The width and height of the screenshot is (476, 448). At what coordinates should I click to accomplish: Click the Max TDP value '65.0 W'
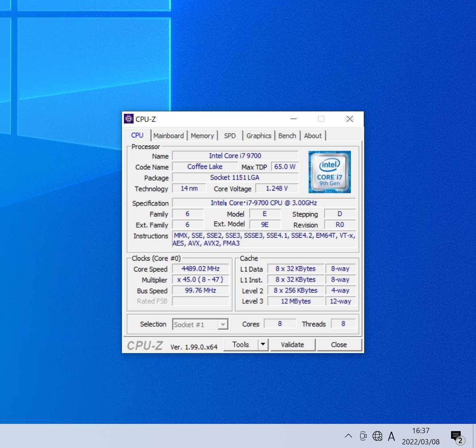[285, 166]
